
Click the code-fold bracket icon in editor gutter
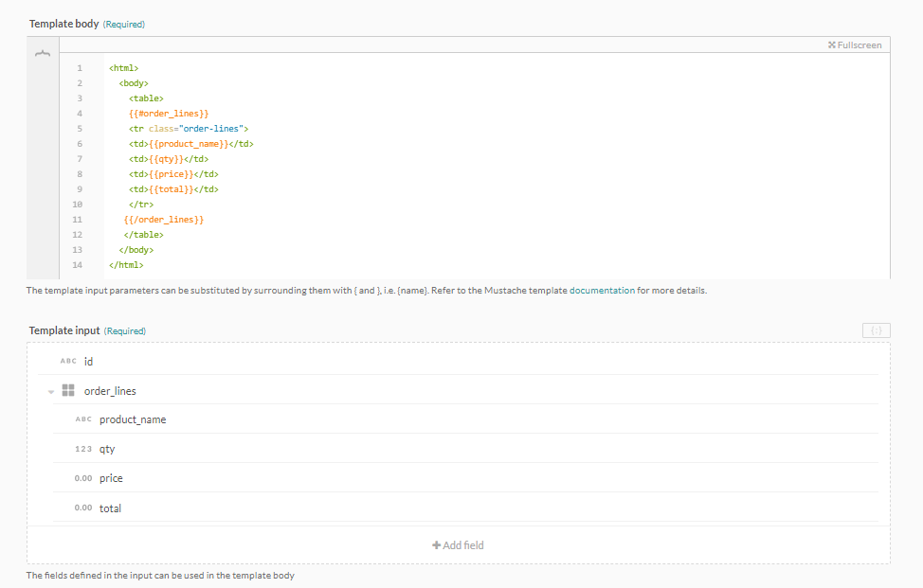click(x=43, y=54)
